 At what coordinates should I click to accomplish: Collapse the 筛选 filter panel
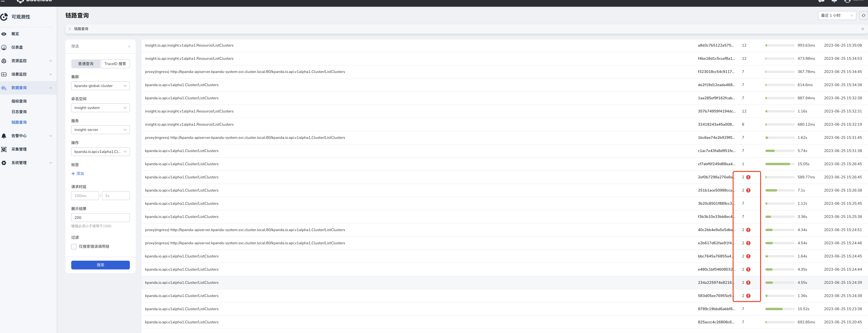coord(129,46)
